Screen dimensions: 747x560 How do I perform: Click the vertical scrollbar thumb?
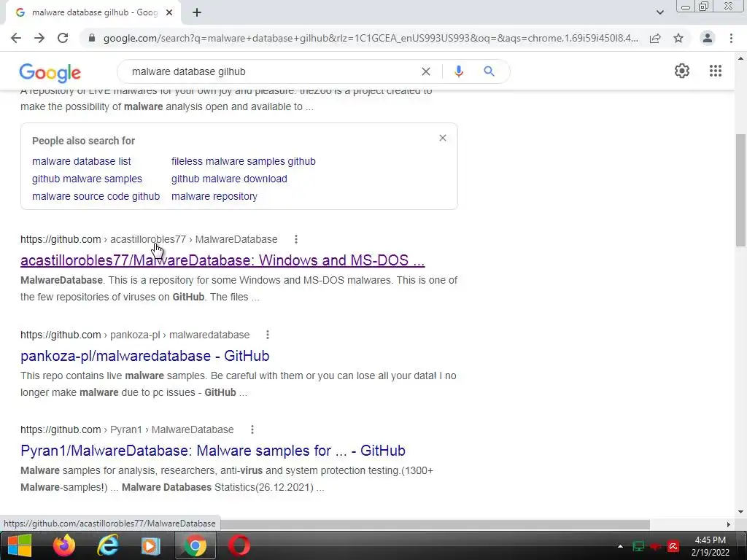pos(741,190)
